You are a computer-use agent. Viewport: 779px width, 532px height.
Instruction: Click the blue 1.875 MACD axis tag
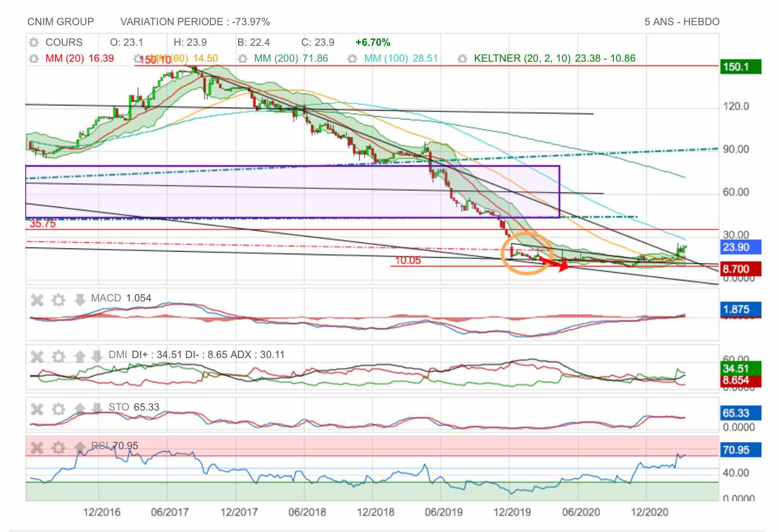coord(740,309)
